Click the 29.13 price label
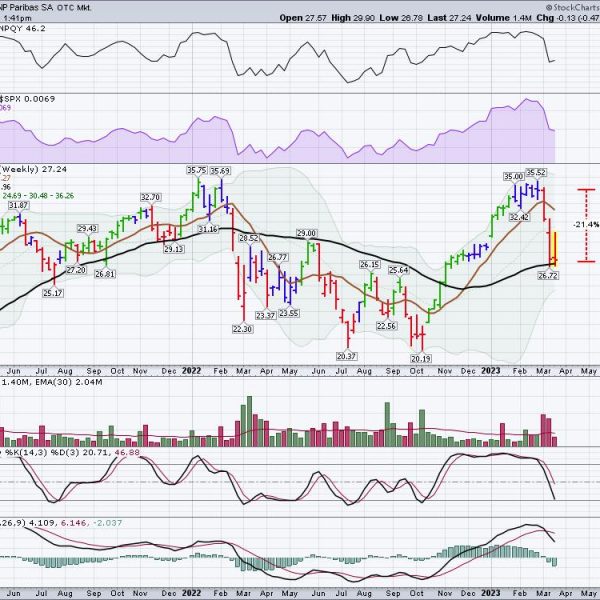Image resolution: width=600 pixels, height=600 pixels. click(174, 249)
